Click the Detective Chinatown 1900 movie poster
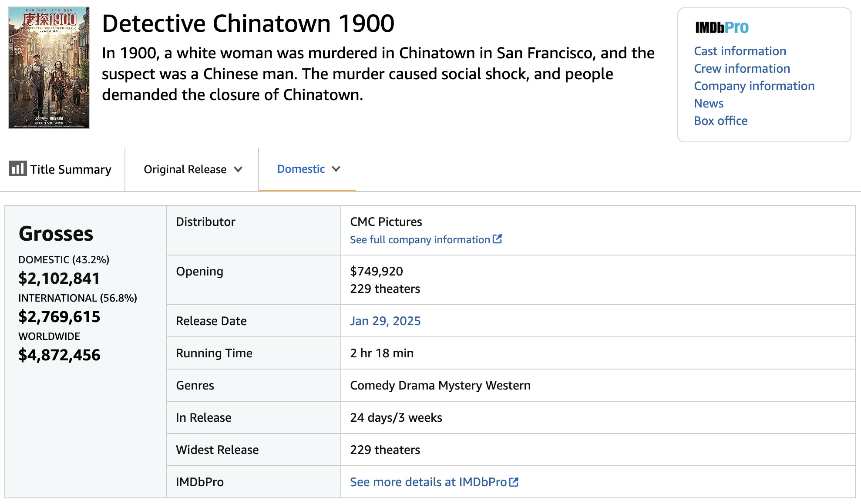The width and height of the screenshot is (861, 504). tap(49, 67)
